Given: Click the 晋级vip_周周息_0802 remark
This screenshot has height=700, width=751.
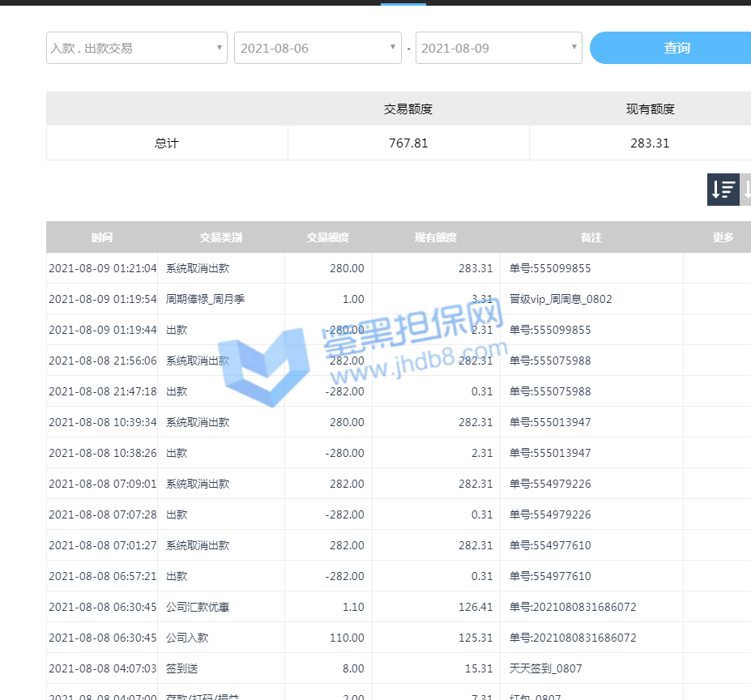Looking at the screenshot, I should click(x=561, y=299).
